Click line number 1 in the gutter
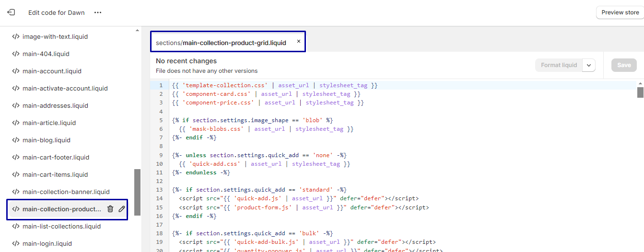The width and height of the screenshot is (644, 252). point(161,85)
